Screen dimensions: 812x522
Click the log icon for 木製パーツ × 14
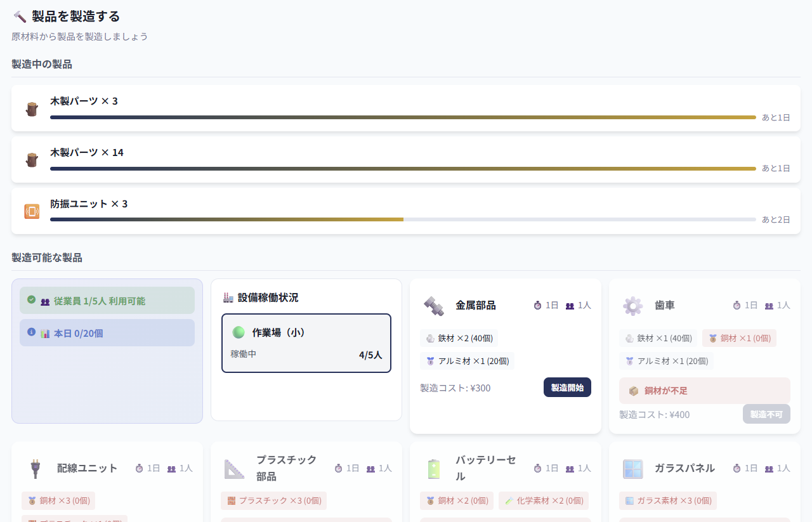coord(32,160)
